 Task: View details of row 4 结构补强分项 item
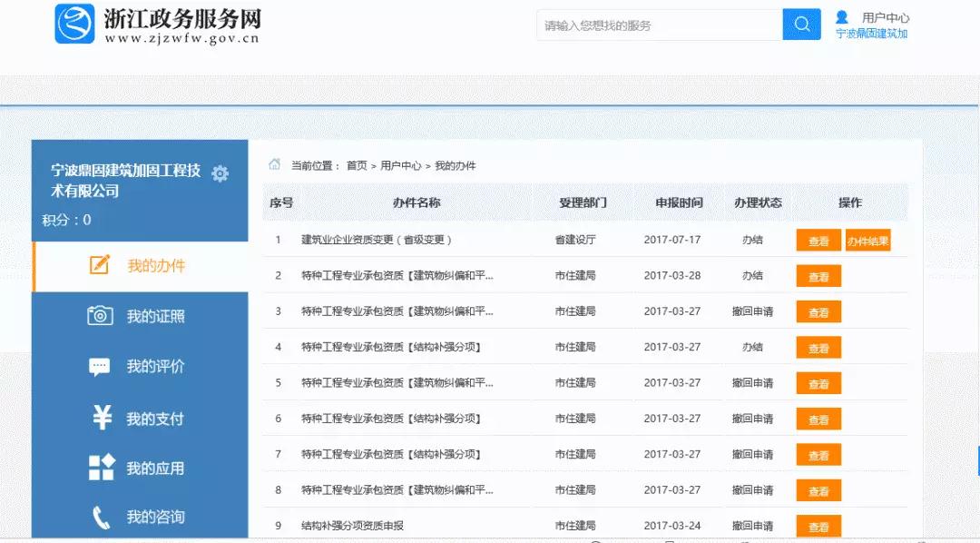(x=818, y=348)
